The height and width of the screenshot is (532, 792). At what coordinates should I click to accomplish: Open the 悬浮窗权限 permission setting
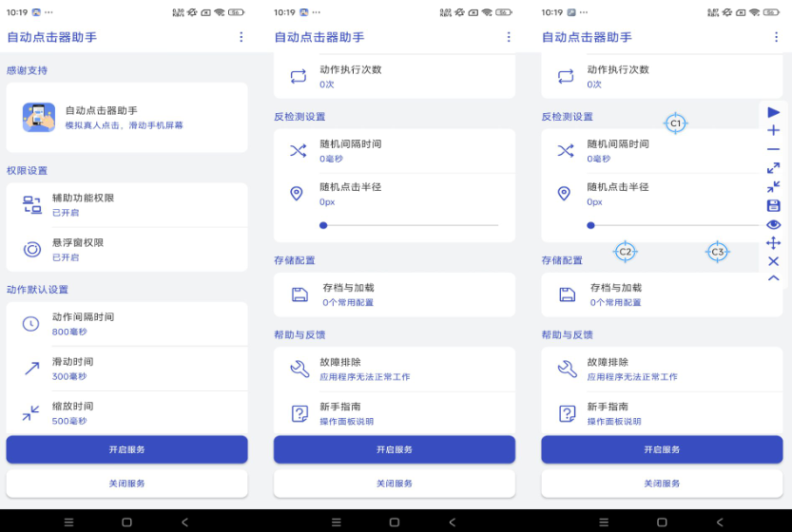point(126,249)
